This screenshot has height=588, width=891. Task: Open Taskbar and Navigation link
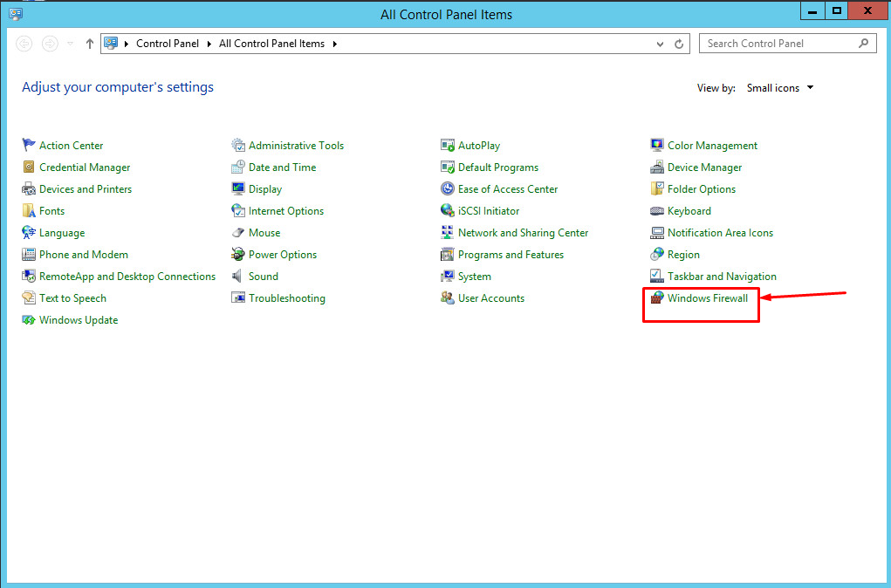pos(722,276)
